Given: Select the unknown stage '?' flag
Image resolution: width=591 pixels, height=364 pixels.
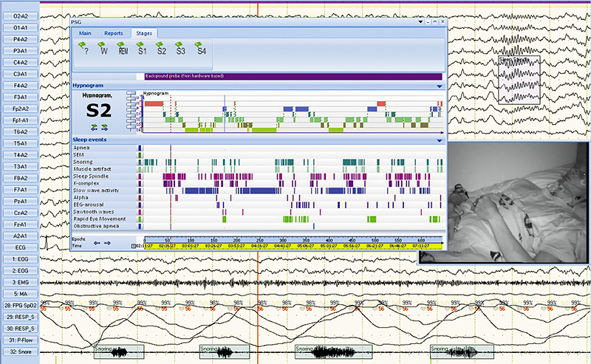Looking at the screenshot, I should [84, 51].
